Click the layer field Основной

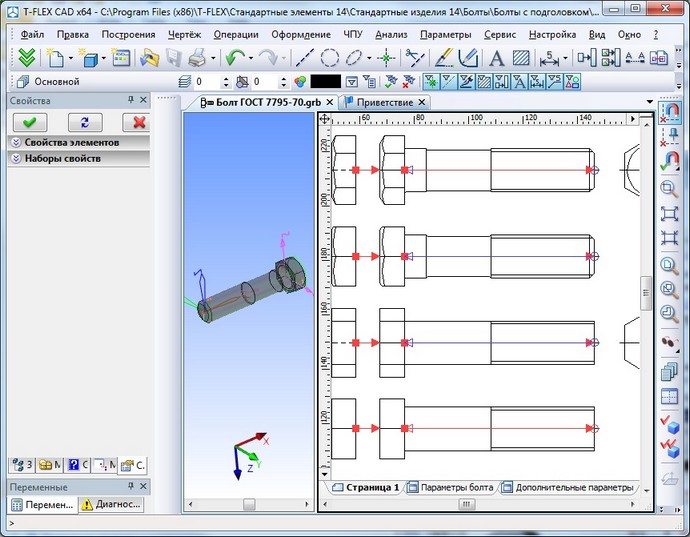57,82
